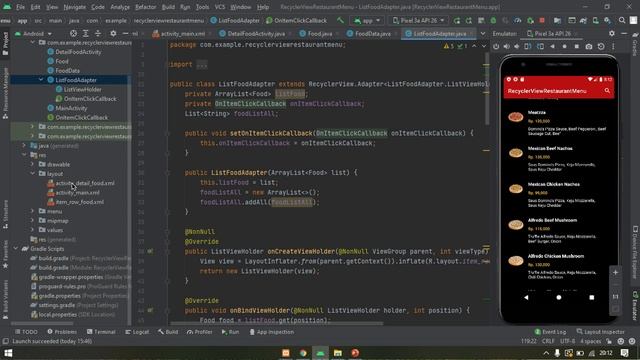This screenshot has width=640, height=360.
Task: Click emulator Snapshots clock icon
Action: 601,47
